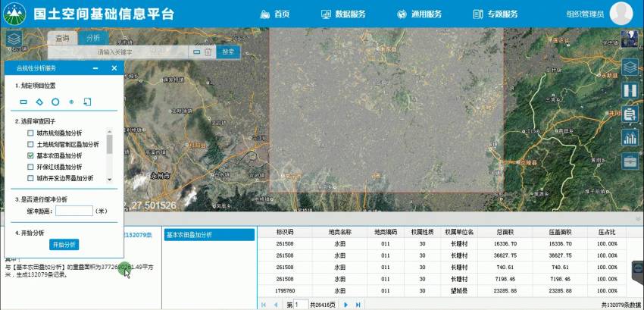Choose the diamond polygon draw tool
The height and width of the screenshot is (310, 644).
39,101
